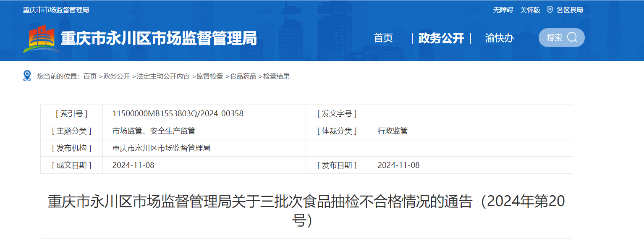Open the 重庆市市场监督管理局 top link
This screenshot has height=249, width=644.
[x=56, y=10]
